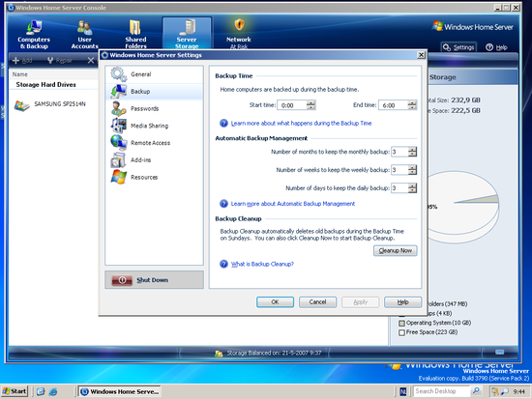Open Internet Explorer quick launch icon
The width and height of the screenshot is (532, 399).
[x=53, y=392]
